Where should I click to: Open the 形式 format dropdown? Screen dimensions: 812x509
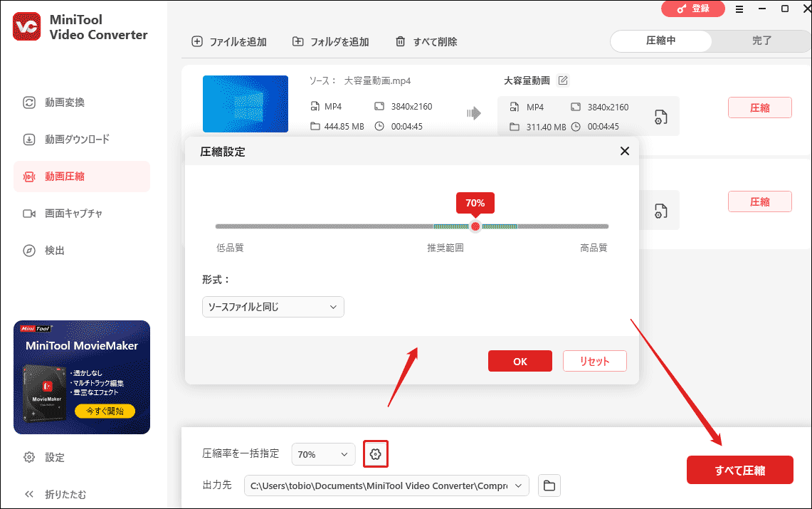[273, 307]
